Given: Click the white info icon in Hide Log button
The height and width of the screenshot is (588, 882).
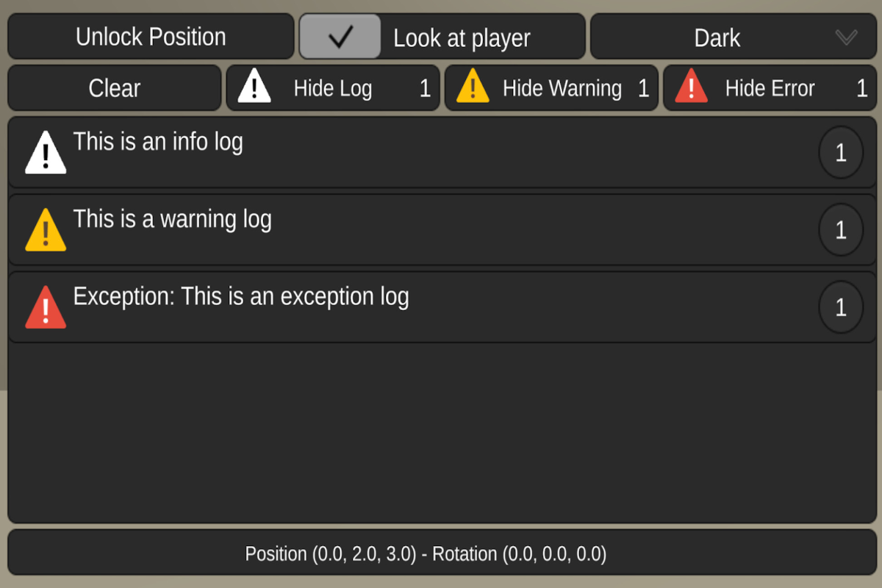Looking at the screenshot, I should (254, 87).
